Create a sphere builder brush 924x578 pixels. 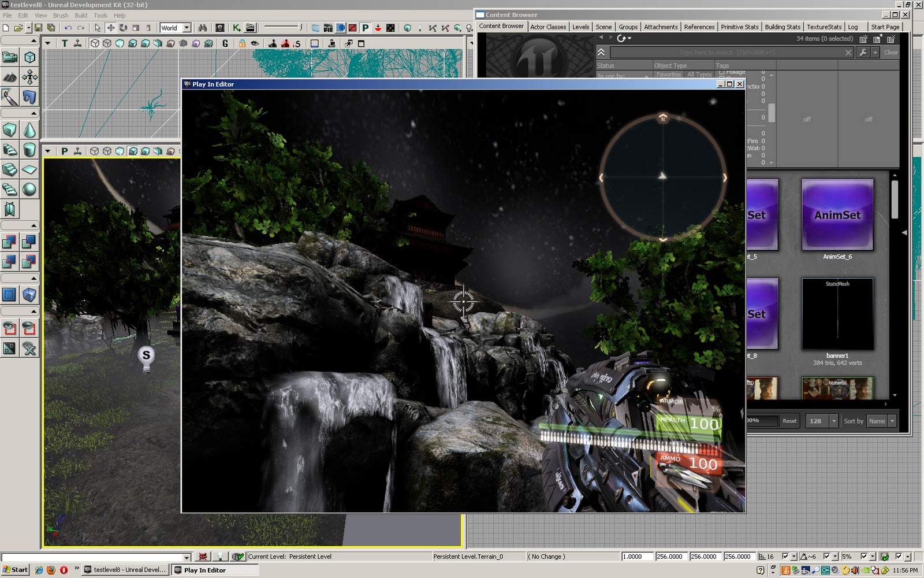[x=29, y=189]
